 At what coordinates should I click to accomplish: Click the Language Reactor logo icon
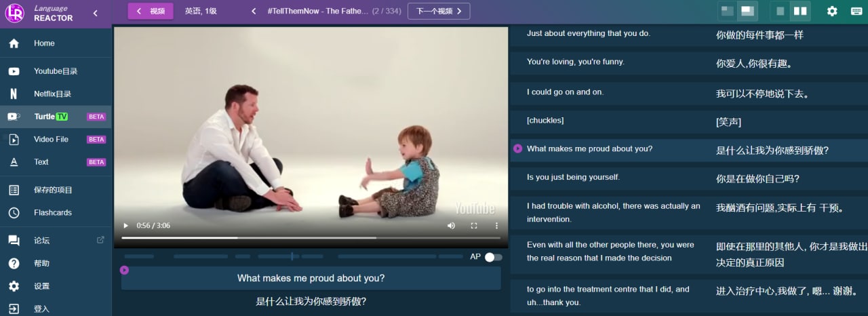[14, 13]
